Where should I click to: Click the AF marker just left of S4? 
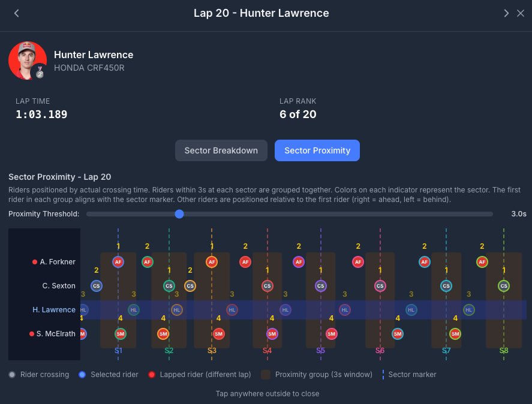click(245, 262)
